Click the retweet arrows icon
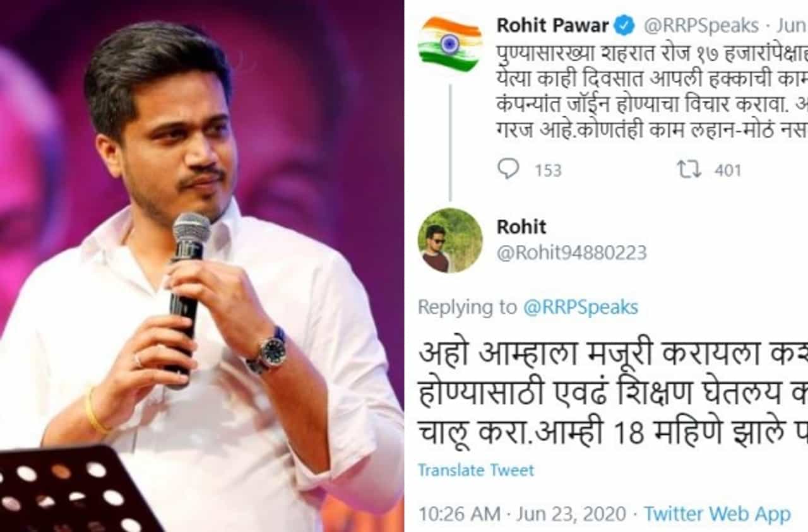Screen dimensions: 808x532 689,169
